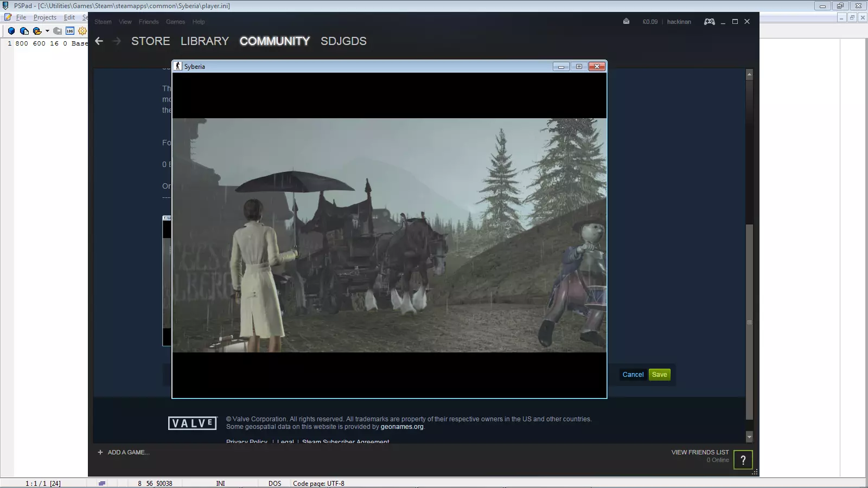Click ADD A GAME... in Steam

click(x=124, y=452)
